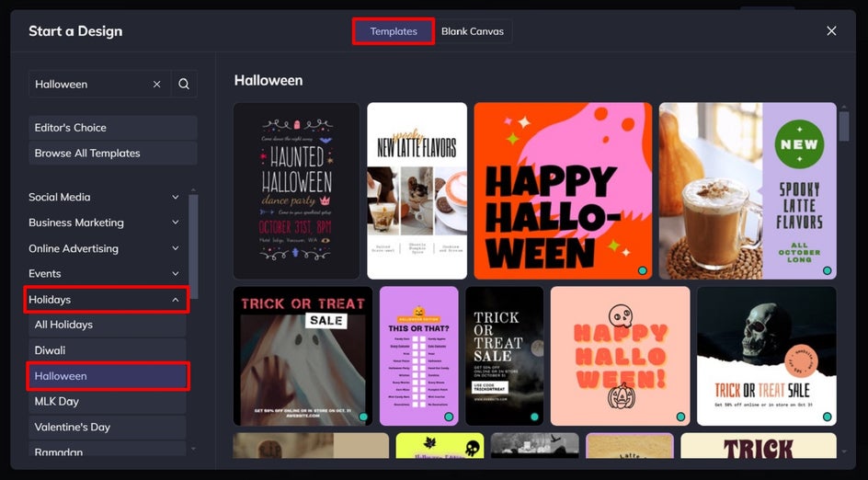The image size is (868, 480).
Task: Expand the Business Marketing category
Action: coord(105,223)
